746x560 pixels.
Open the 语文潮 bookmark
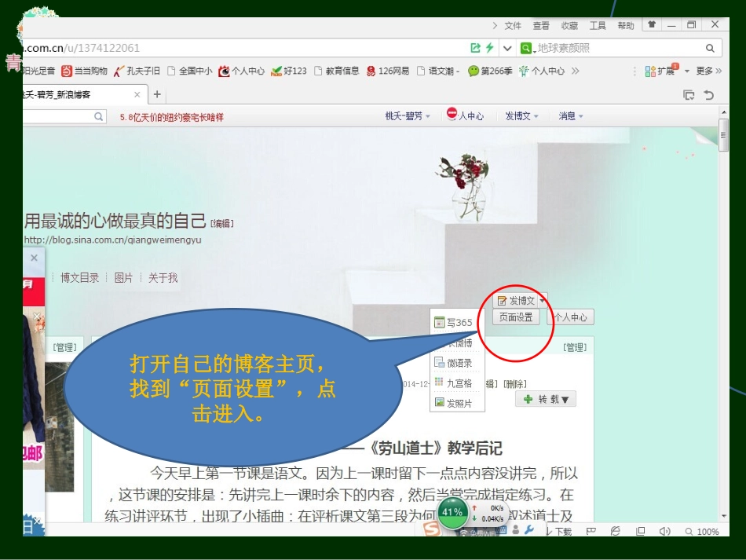(x=438, y=71)
